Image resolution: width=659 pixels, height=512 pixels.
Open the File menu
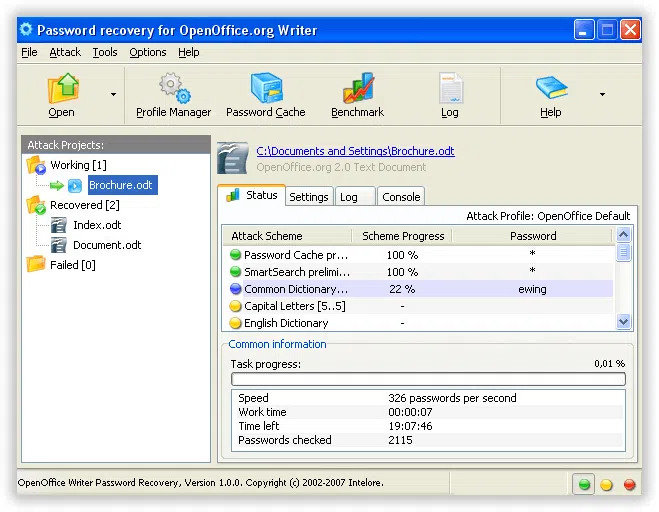click(x=29, y=52)
